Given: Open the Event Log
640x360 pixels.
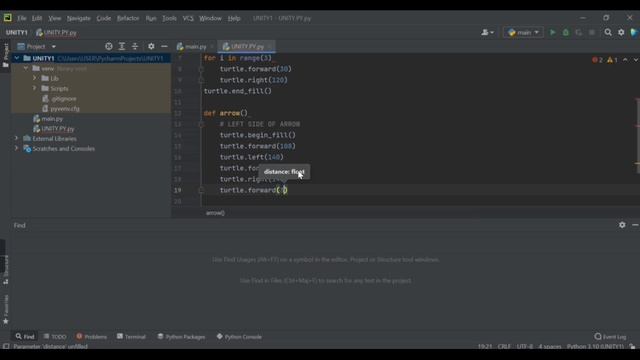Looking at the screenshot, I should (610, 337).
